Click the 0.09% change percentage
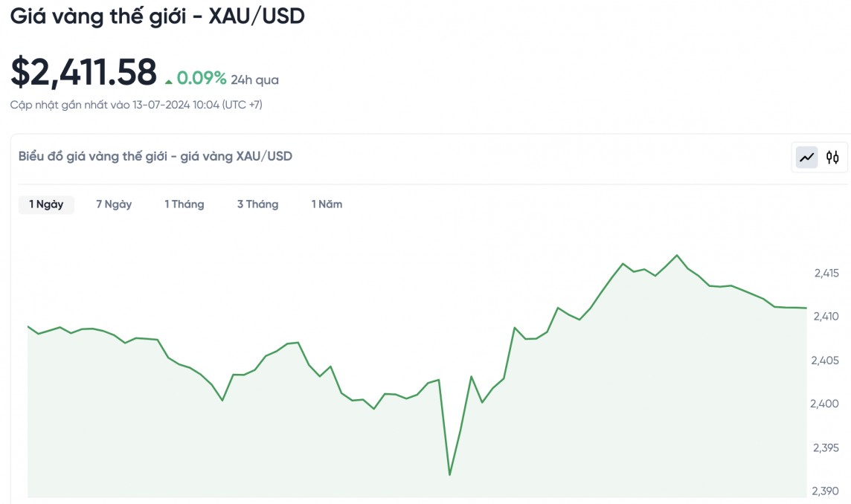The width and height of the screenshot is (851, 504). click(x=201, y=79)
